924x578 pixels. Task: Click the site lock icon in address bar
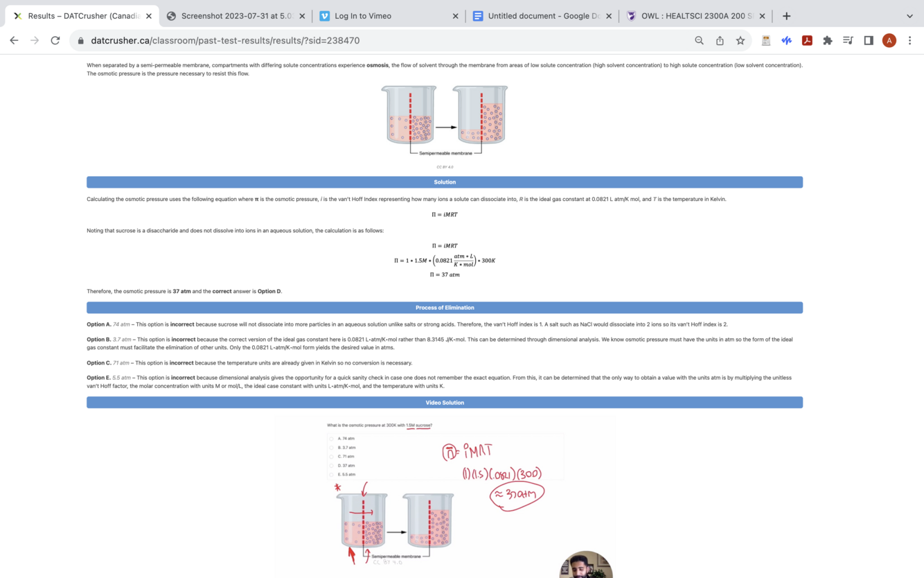point(81,41)
